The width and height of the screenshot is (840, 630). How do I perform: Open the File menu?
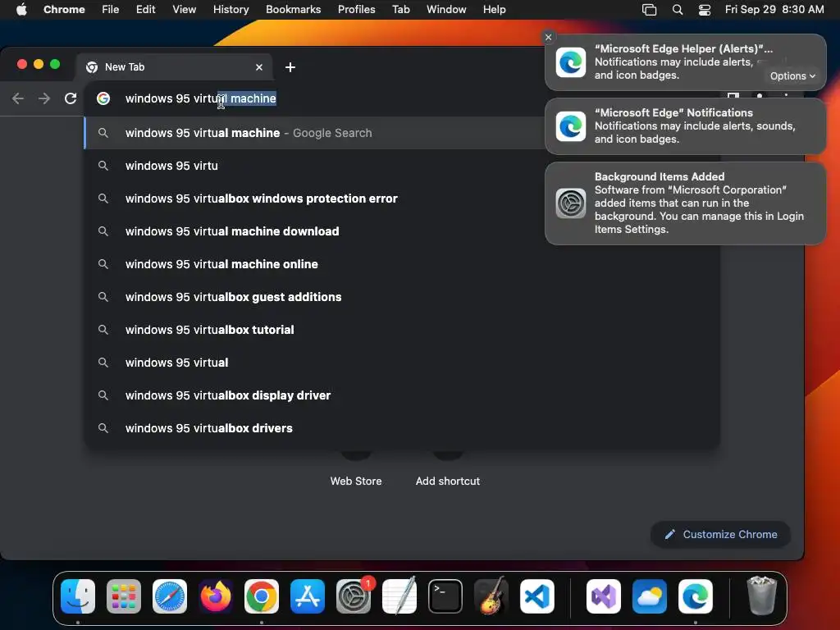pos(111,10)
